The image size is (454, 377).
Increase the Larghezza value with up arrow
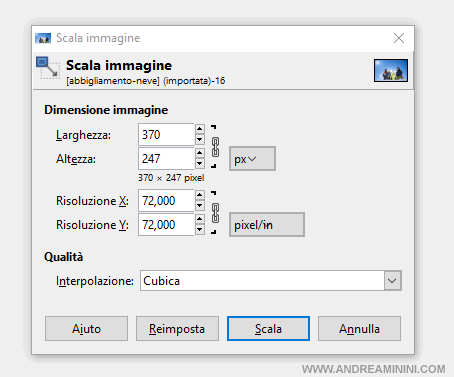pyautogui.click(x=200, y=129)
